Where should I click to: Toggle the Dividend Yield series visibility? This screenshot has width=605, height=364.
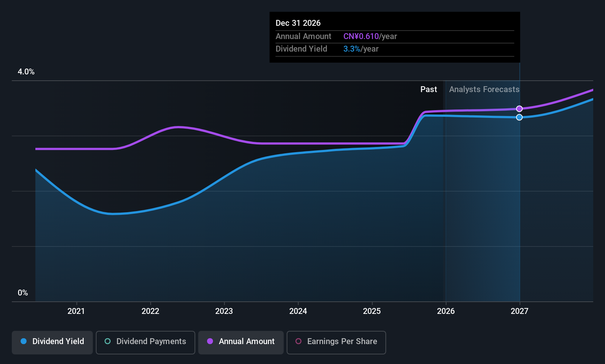52,342
